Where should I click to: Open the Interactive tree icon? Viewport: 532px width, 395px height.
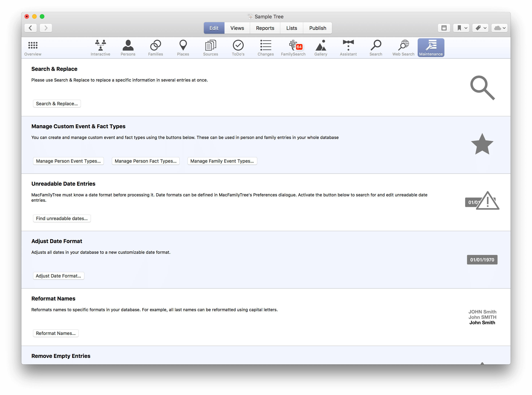(x=100, y=48)
